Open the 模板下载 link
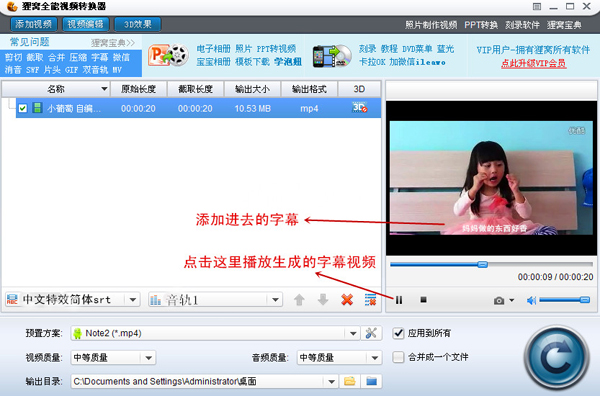 point(252,62)
